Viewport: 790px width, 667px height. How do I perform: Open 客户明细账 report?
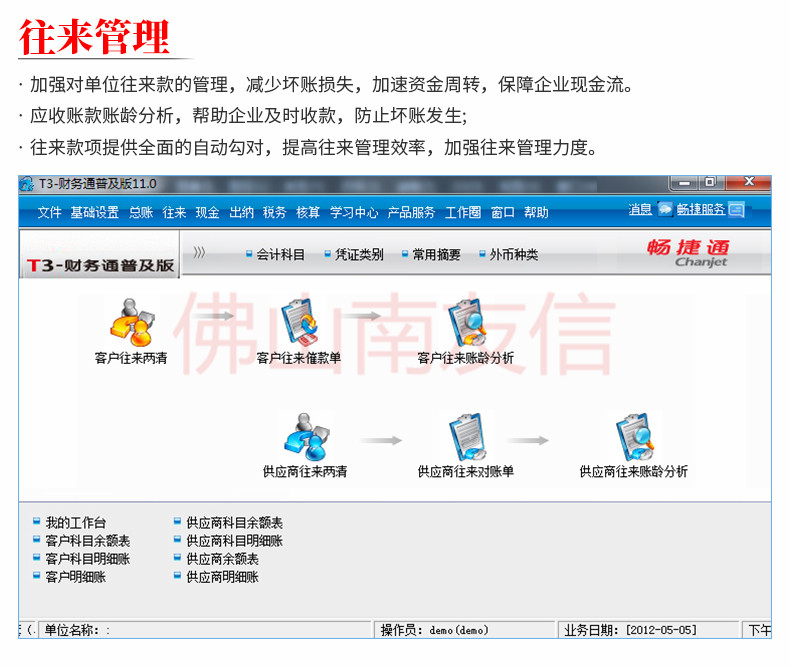(70, 577)
